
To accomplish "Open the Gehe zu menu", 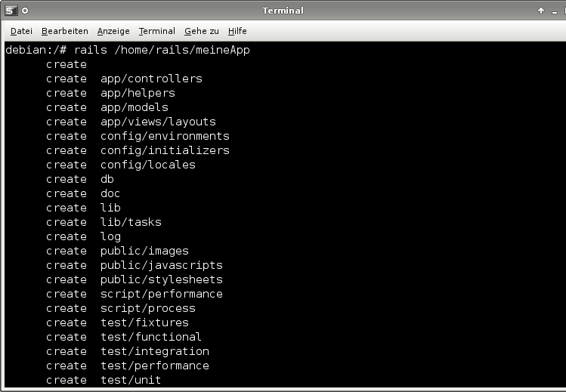I will (x=201, y=31).
